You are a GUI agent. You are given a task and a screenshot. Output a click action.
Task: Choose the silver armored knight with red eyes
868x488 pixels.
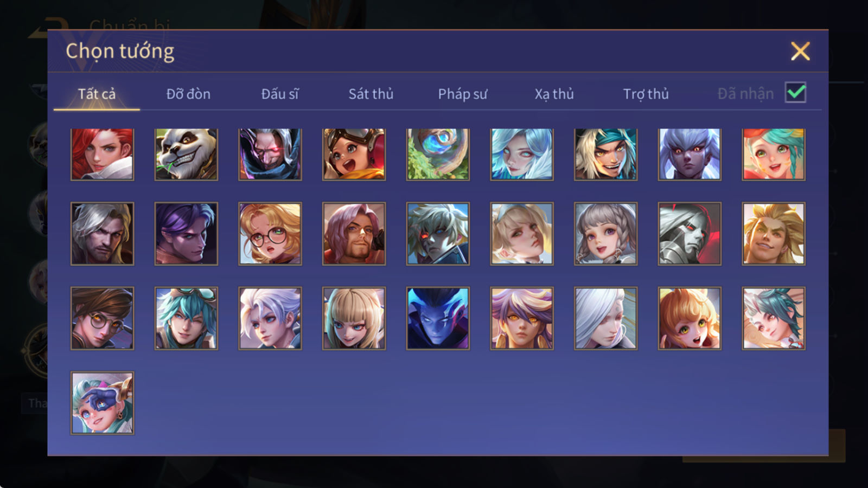coord(690,234)
